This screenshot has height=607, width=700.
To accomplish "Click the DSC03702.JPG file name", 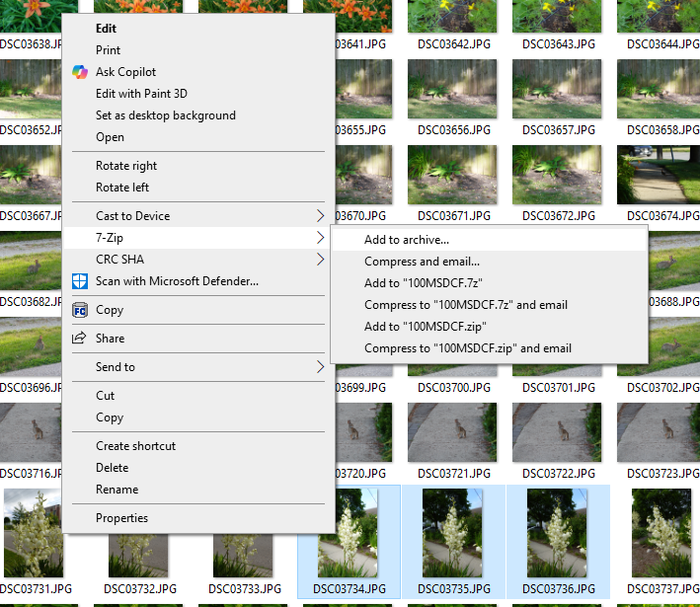I will tap(662, 388).
